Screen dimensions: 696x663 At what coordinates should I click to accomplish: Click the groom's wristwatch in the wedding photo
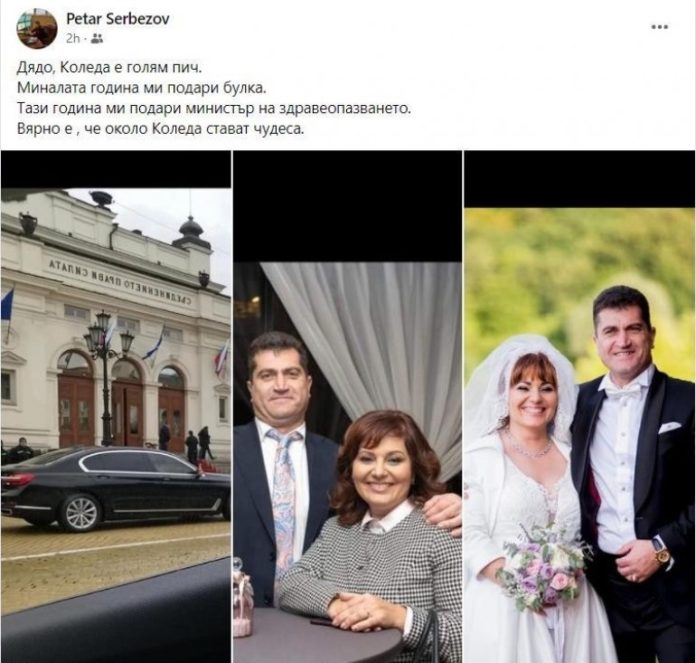pyautogui.click(x=660, y=552)
